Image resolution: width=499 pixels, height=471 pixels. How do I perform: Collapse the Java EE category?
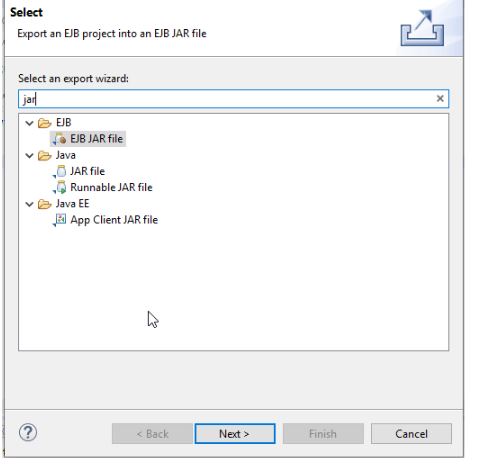(29, 204)
